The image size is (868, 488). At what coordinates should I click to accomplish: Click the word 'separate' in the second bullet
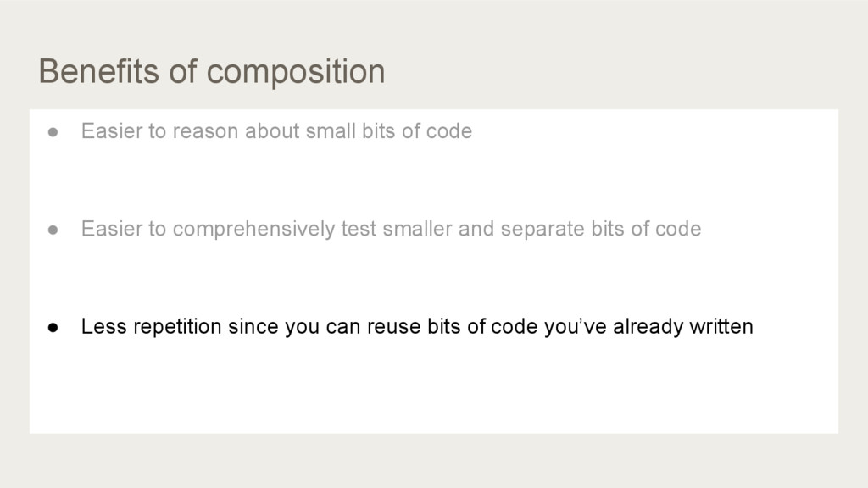tap(542, 230)
